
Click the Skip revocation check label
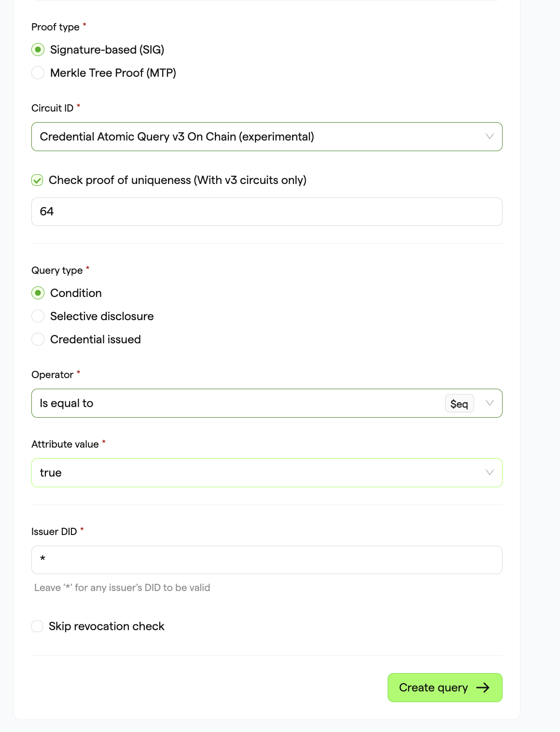pos(107,626)
